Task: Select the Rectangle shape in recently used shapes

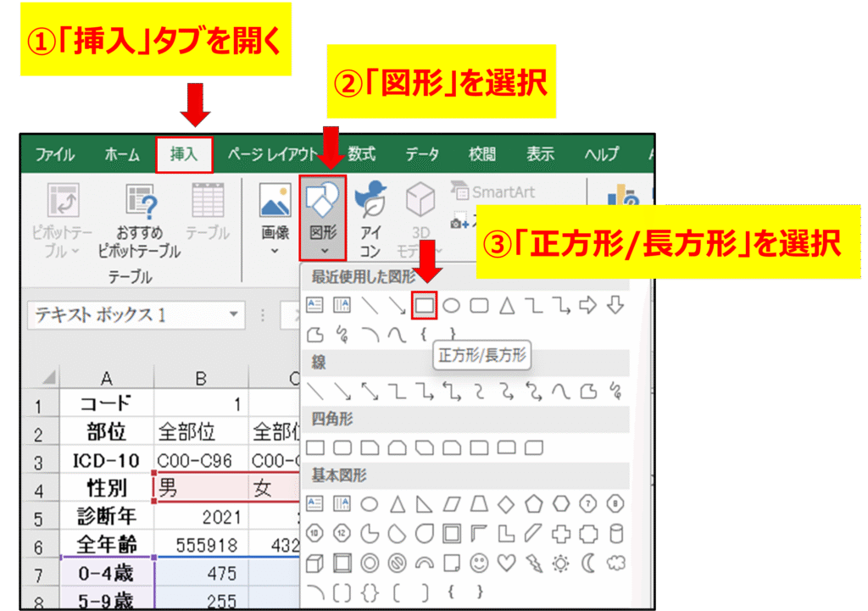Action: pos(423,305)
